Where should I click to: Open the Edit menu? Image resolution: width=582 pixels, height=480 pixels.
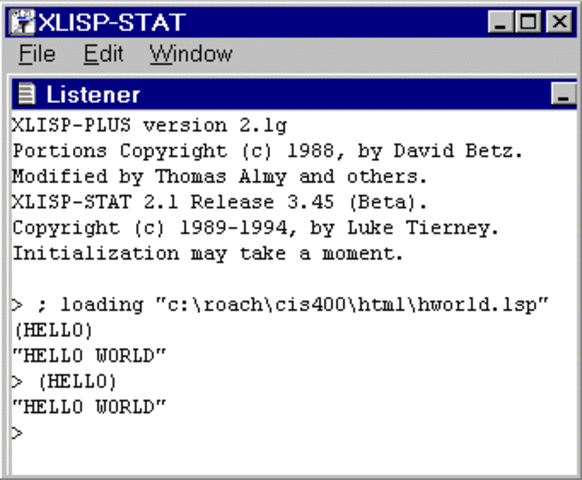(103, 54)
